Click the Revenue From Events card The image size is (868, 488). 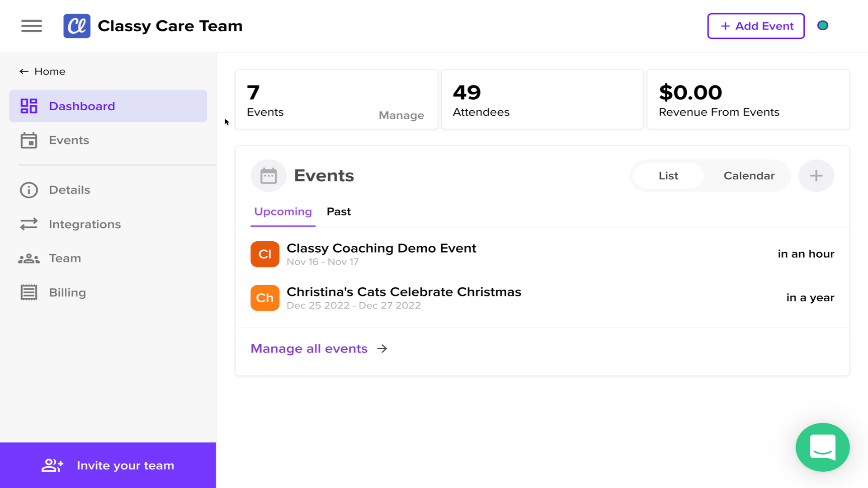coord(748,99)
